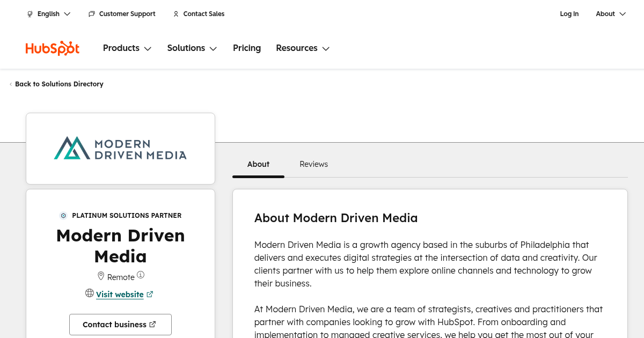Click the HubSpot logo

click(x=53, y=48)
